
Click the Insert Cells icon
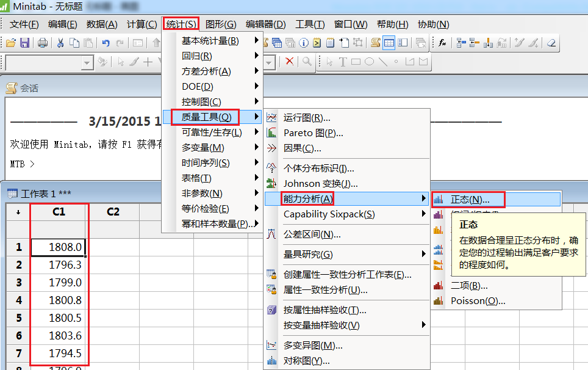click(461, 43)
